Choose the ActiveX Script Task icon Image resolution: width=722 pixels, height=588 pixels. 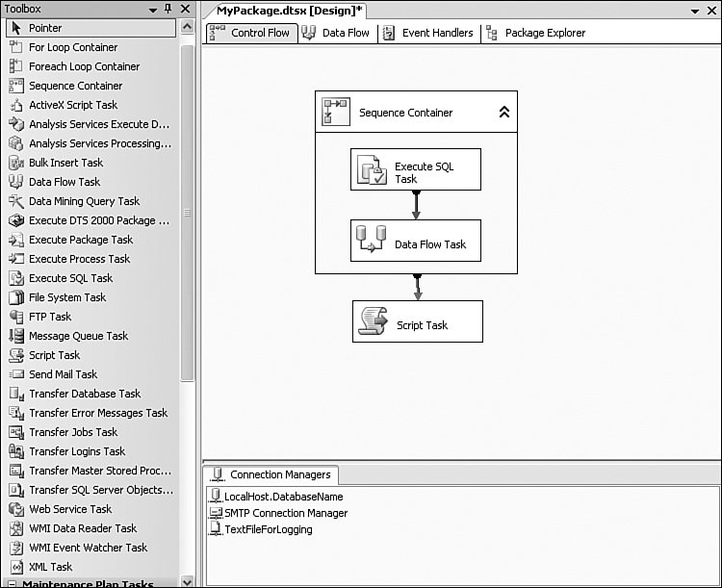coord(15,105)
